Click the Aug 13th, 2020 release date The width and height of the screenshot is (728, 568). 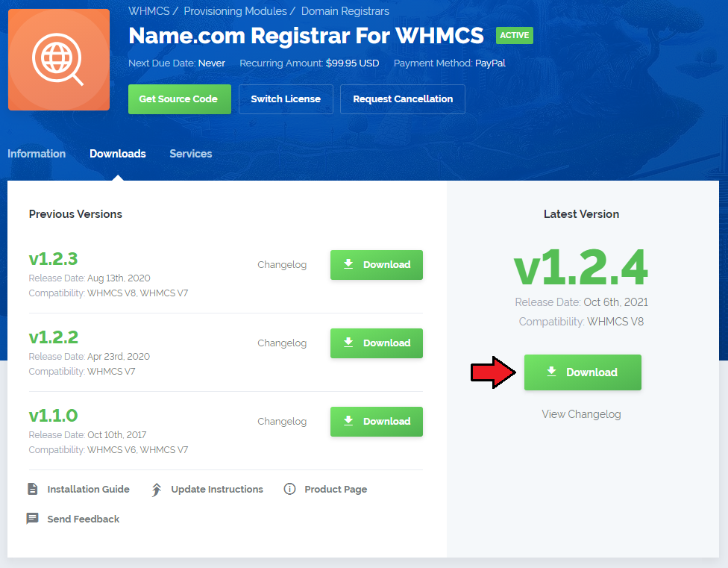[x=119, y=278]
